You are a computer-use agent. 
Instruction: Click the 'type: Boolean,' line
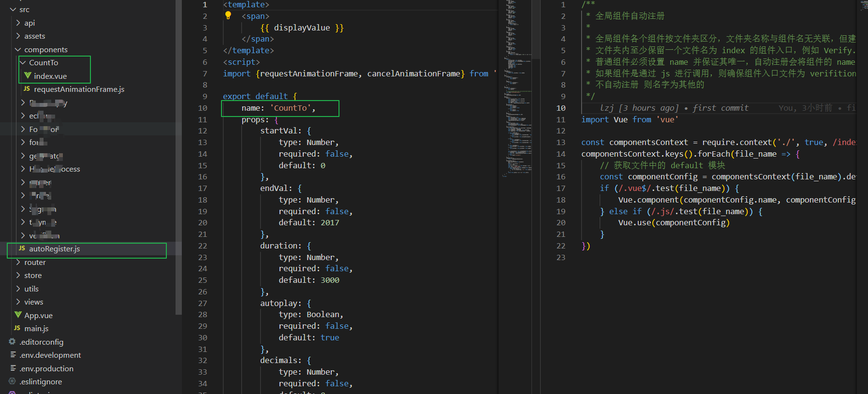pyautogui.click(x=311, y=315)
